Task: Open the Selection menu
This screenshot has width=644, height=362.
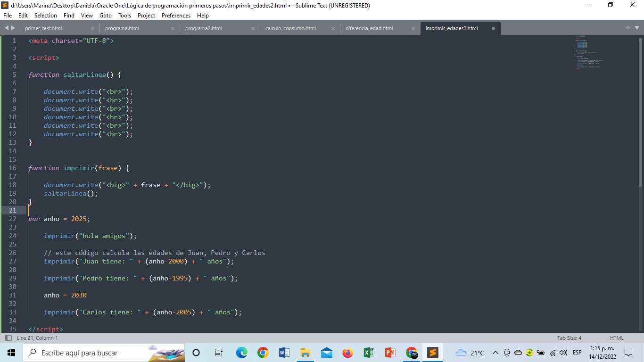Action: click(x=46, y=15)
